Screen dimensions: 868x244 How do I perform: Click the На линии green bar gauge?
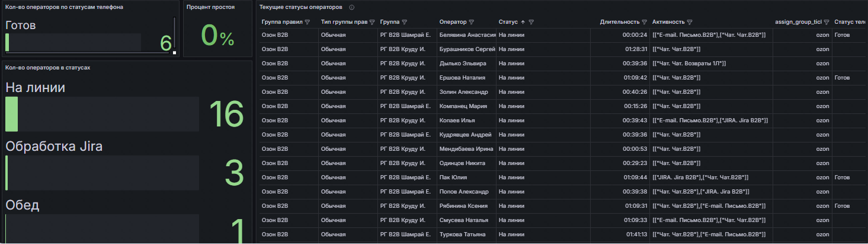pos(102,114)
